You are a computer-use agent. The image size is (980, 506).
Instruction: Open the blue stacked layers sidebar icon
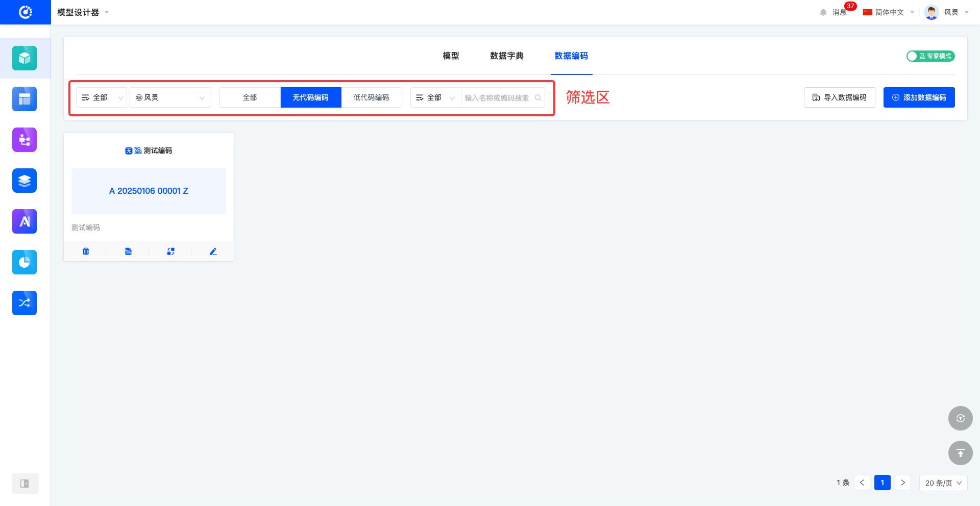[24, 181]
